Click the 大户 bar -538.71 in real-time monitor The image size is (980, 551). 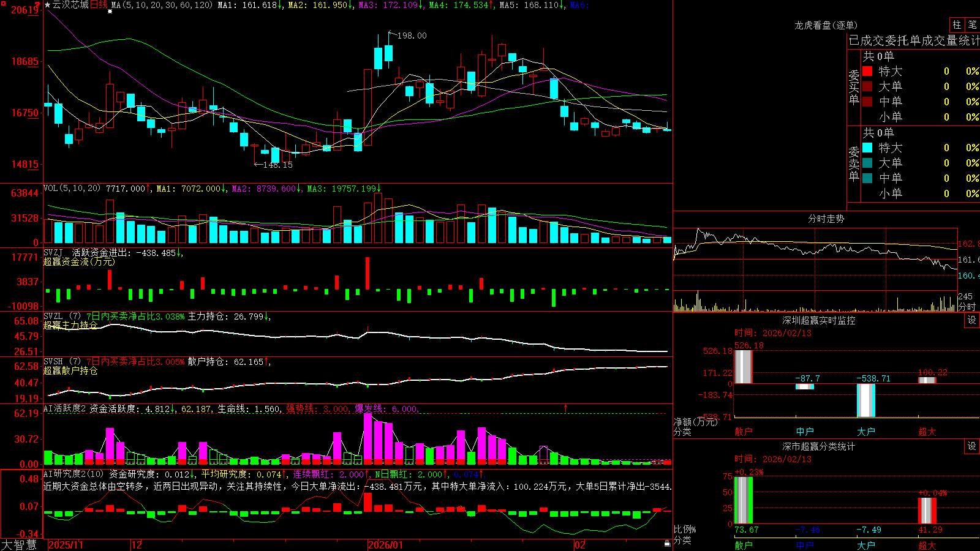point(865,400)
